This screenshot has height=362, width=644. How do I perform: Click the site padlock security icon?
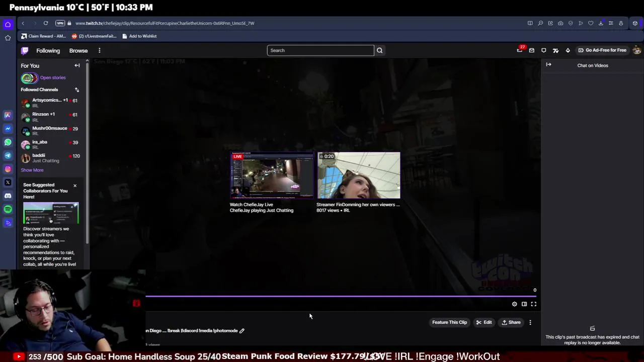point(69,23)
